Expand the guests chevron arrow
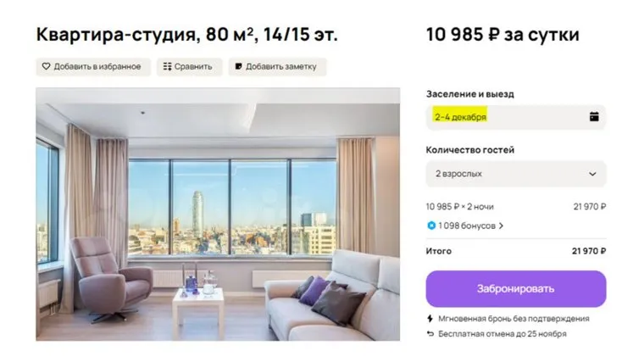Image resolution: width=644 pixels, height=362 pixels. click(x=592, y=174)
